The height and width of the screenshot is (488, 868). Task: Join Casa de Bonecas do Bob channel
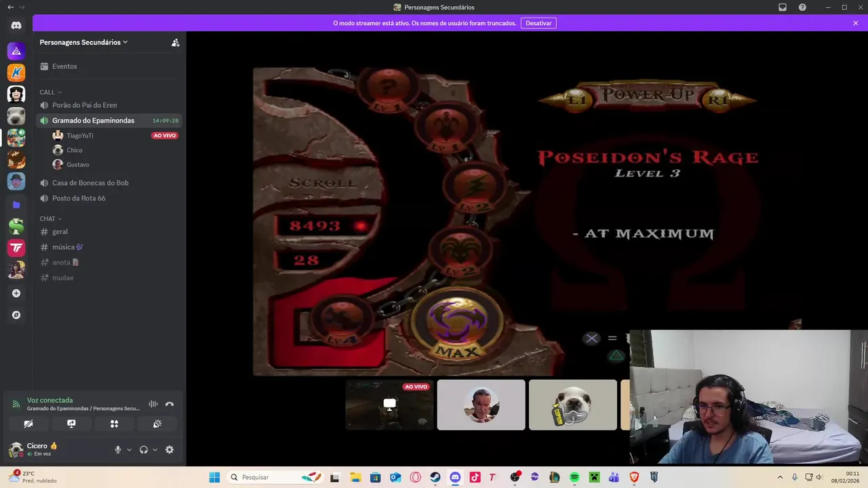[x=109, y=183]
